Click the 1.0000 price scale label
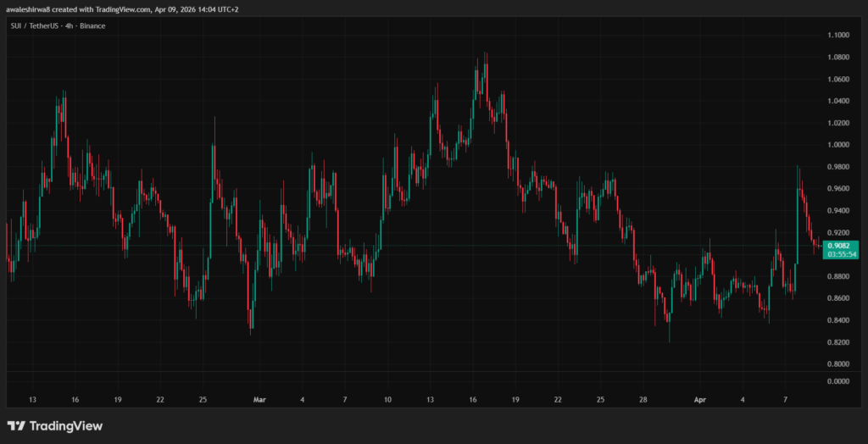The height and width of the screenshot is (444, 868). click(x=837, y=145)
